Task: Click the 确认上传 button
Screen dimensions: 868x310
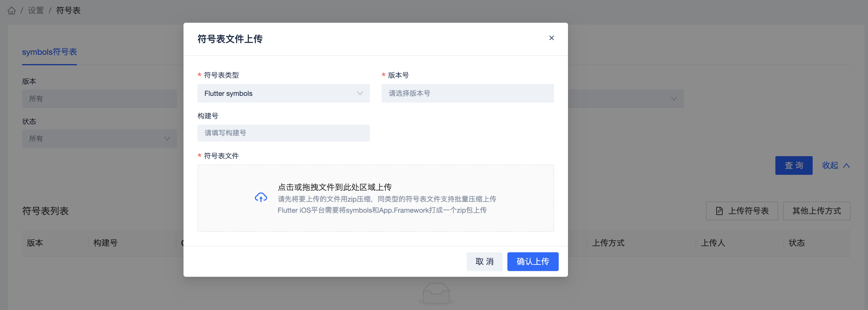Action: pyautogui.click(x=533, y=261)
